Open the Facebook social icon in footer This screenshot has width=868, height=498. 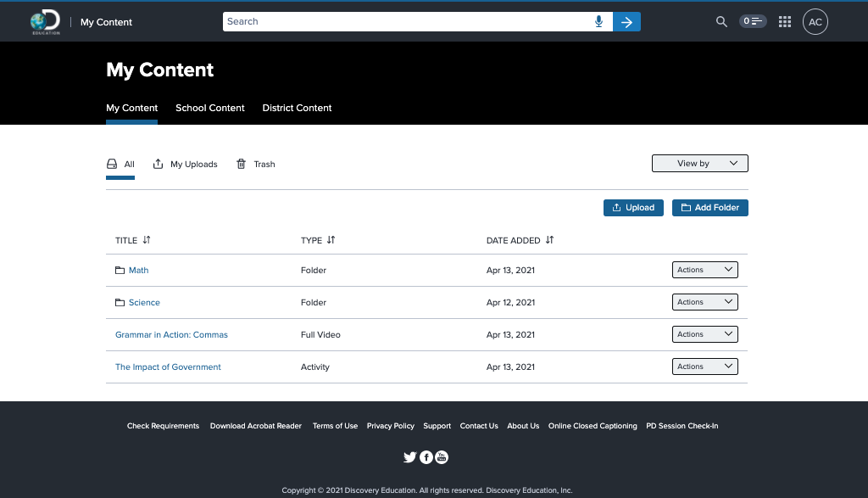click(426, 457)
